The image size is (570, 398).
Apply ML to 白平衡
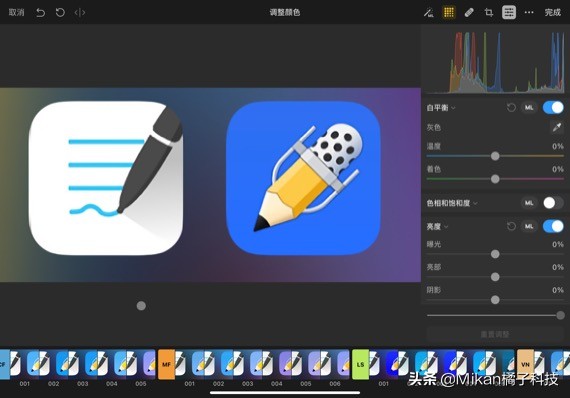coord(529,108)
